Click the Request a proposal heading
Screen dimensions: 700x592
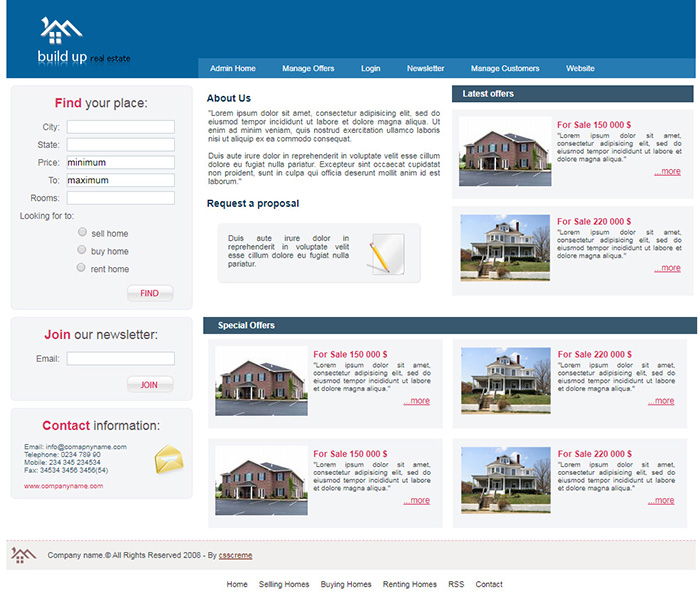(x=253, y=204)
